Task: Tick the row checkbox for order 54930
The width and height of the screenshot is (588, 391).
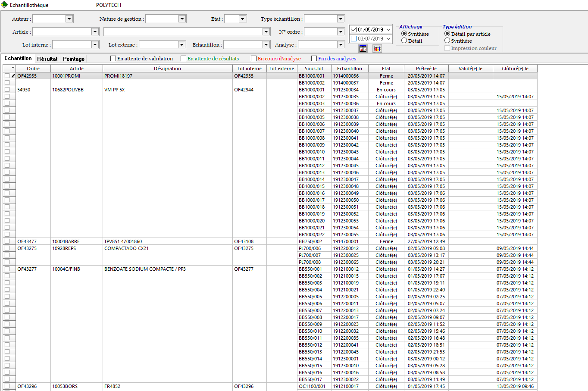Action: click(x=7, y=90)
